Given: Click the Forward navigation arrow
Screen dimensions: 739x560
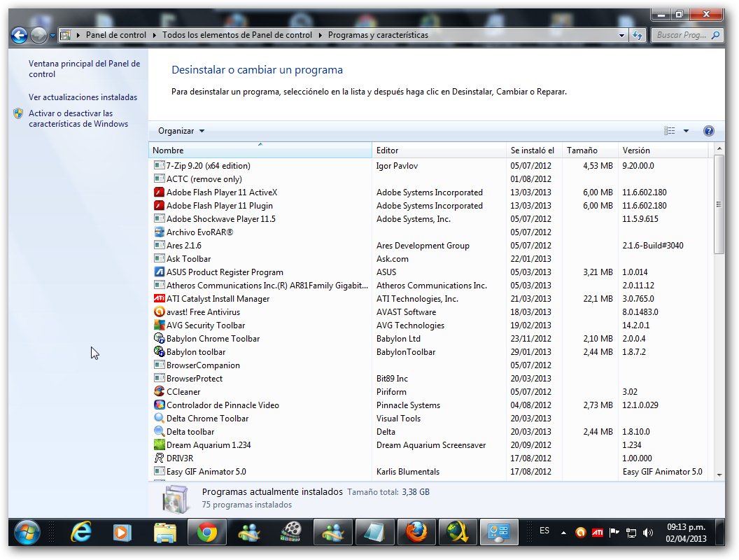Looking at the screenshot, I should pyautogui.click(x=38, y=36).
